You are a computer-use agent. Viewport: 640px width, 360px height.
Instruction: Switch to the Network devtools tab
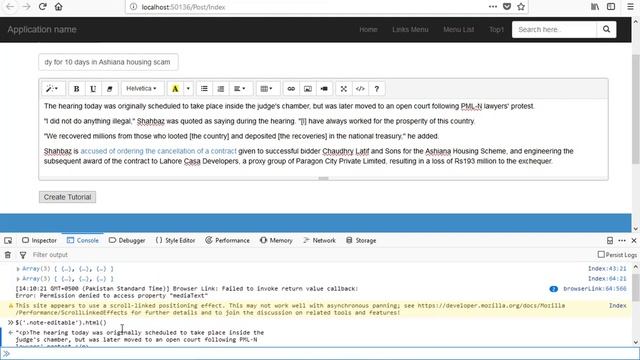[320, 240]
